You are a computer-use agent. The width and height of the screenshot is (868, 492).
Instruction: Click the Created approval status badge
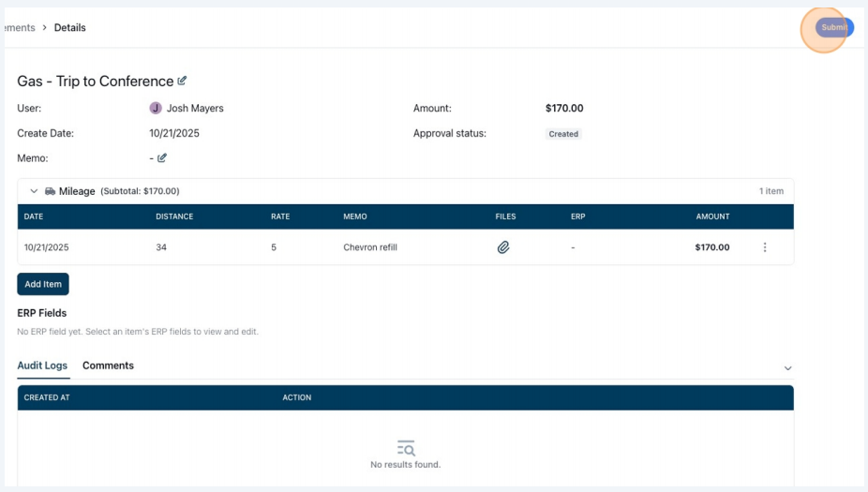click(563, 134)
